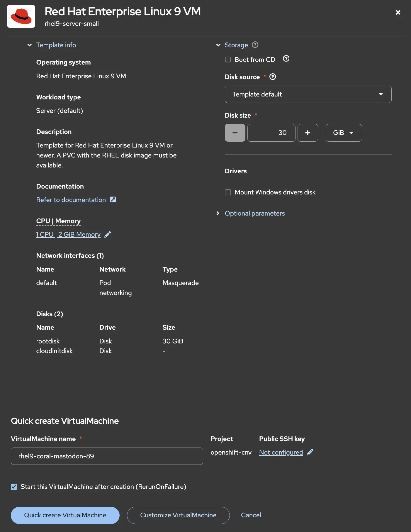The image size is (411, 532).
Task: Click the 30 GiB size cell
Action: coord(173,341)
